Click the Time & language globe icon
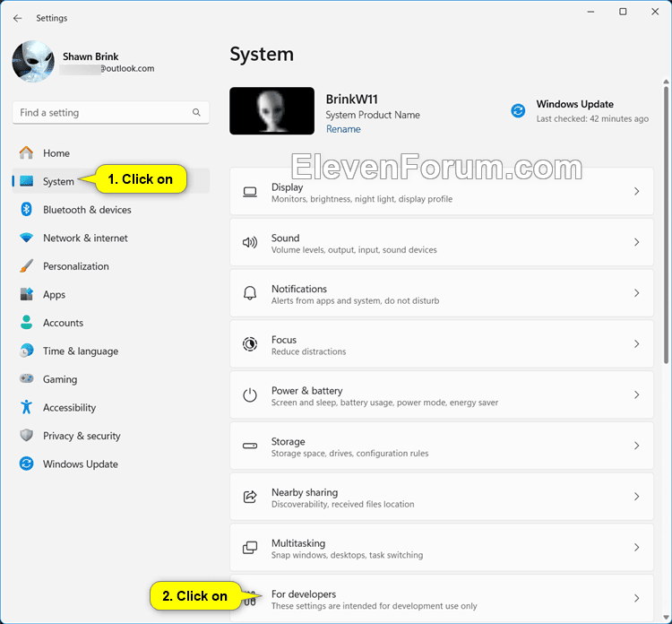 pos(26,351)
